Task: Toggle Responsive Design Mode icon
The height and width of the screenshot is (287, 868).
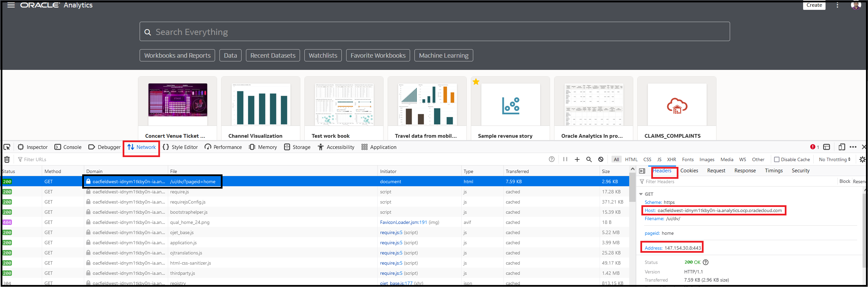Action: click(x=842, y=147)
